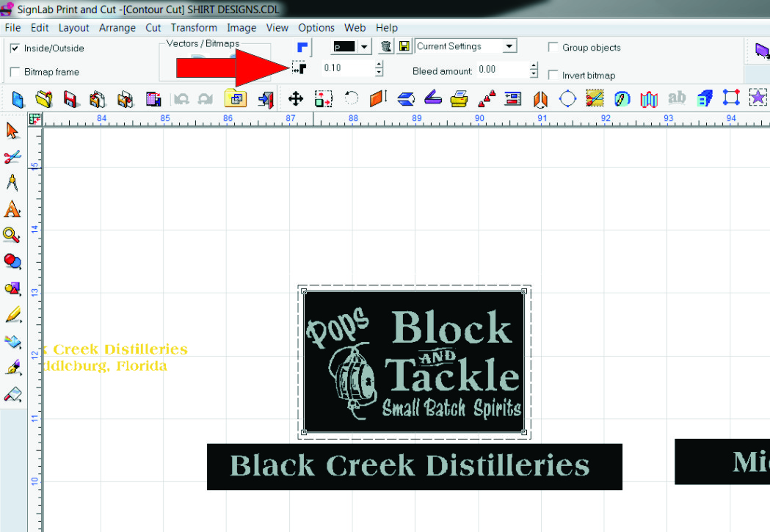Click the yellow Creek Distilleries text object
Viewport: 770px width, 532px height.
(117, 349)
